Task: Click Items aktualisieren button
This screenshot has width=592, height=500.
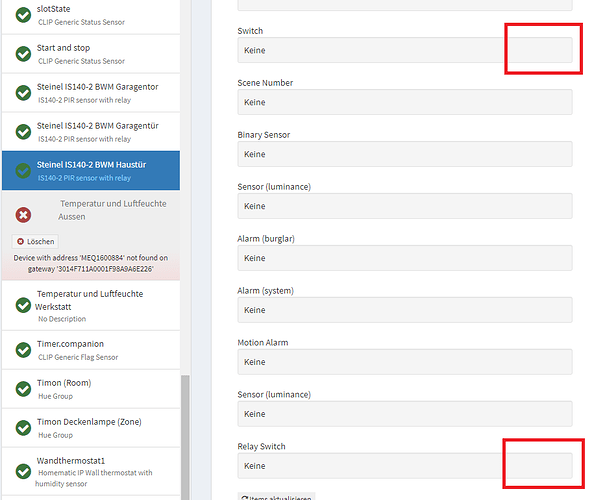Action: click(x=276, y=497)
